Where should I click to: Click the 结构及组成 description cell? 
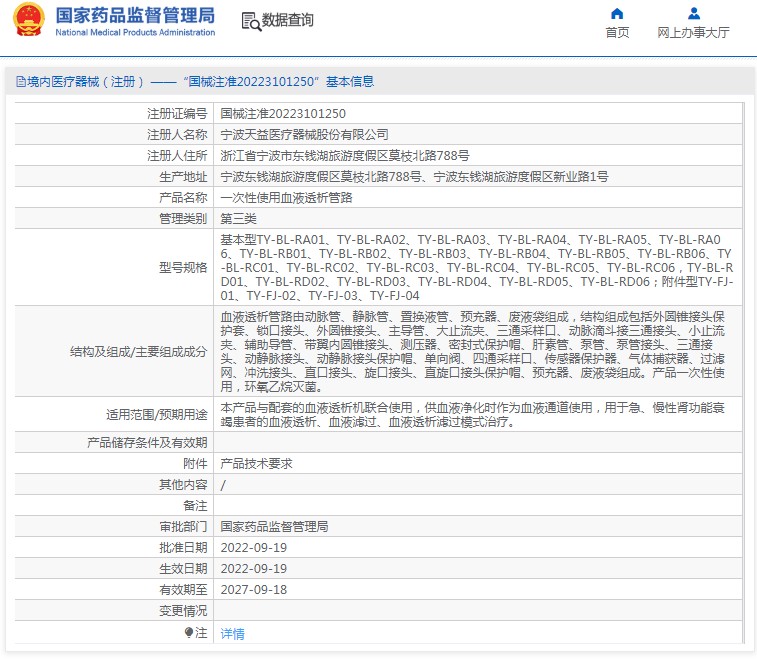tap(477, 351)
